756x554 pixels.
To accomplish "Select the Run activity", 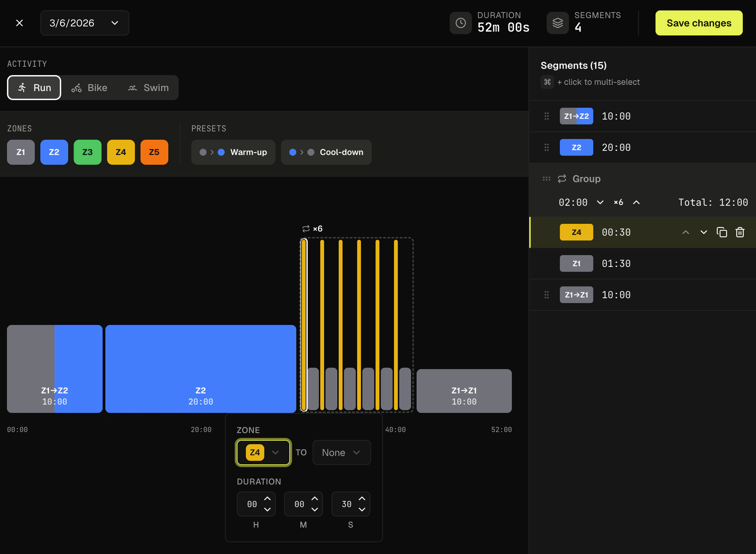I will pos(34,88).
